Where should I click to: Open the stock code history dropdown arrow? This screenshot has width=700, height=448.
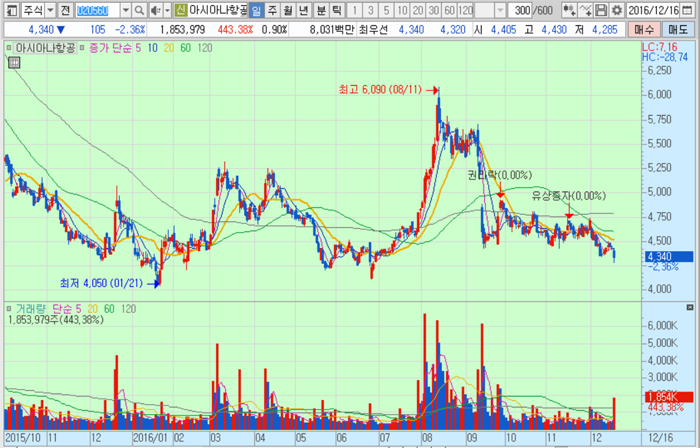click(x=126, y=10)
